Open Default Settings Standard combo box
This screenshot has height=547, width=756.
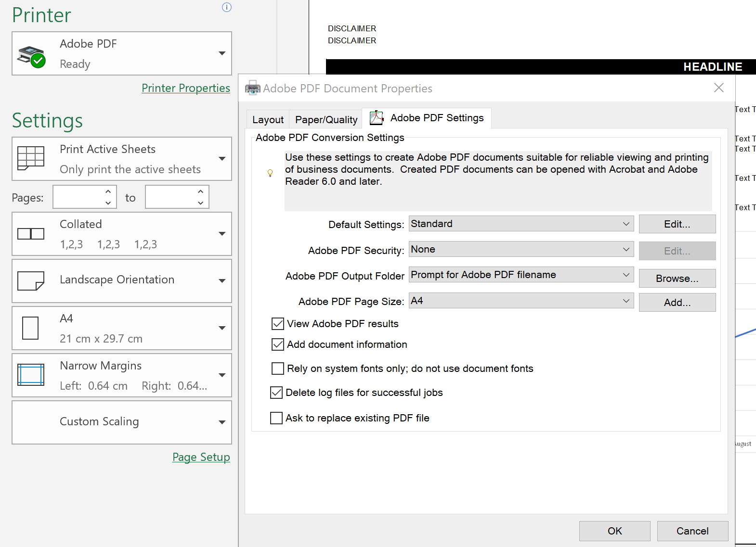[x=521, y=224]
